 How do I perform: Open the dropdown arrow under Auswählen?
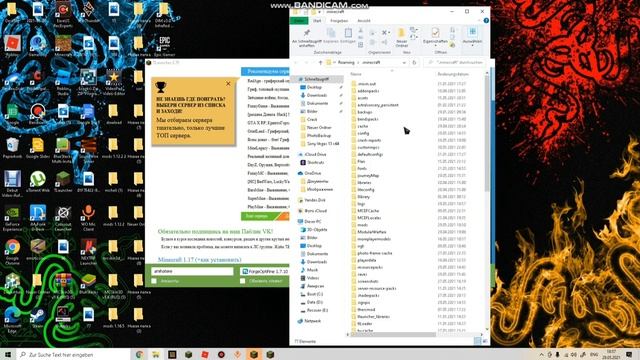pos(472,45)
